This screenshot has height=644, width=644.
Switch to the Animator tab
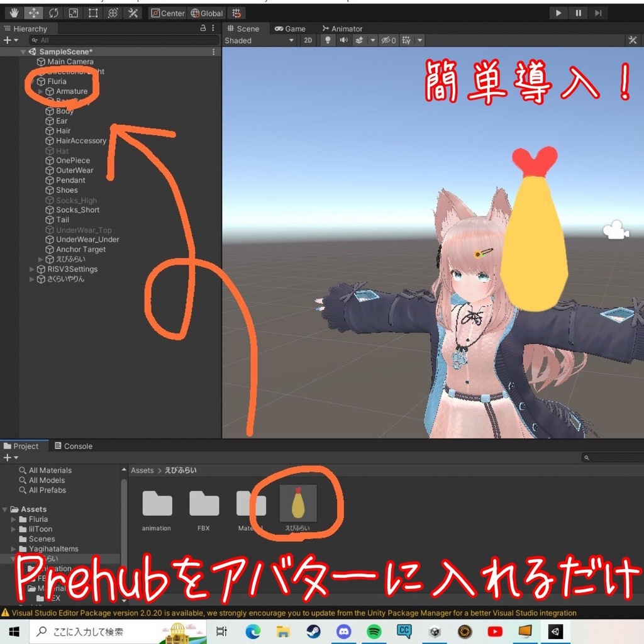pos(343,28)
